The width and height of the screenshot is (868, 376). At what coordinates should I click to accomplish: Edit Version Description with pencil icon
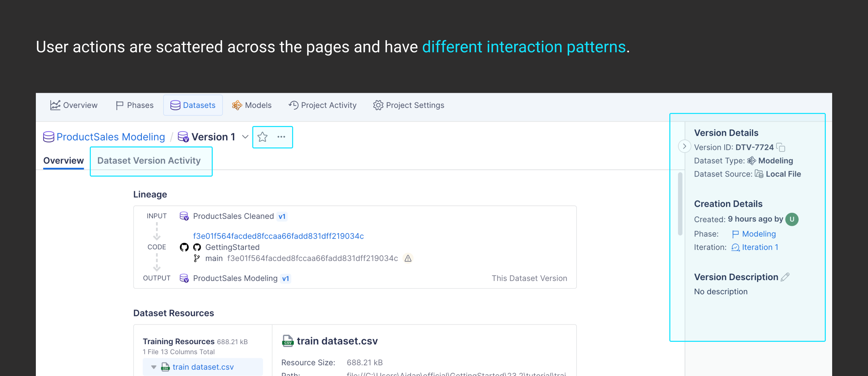pyautogui.click(x=785, y=277)
